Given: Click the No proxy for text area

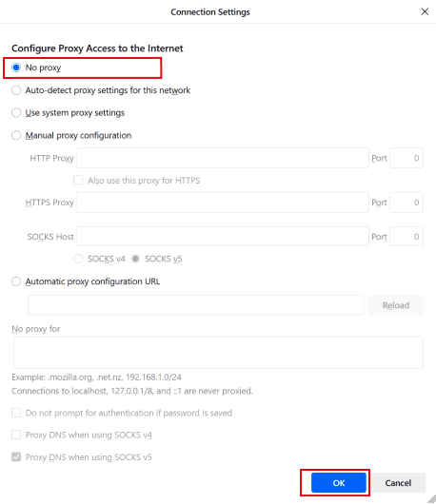Looking at the screenshot, I should pos(218,352).
